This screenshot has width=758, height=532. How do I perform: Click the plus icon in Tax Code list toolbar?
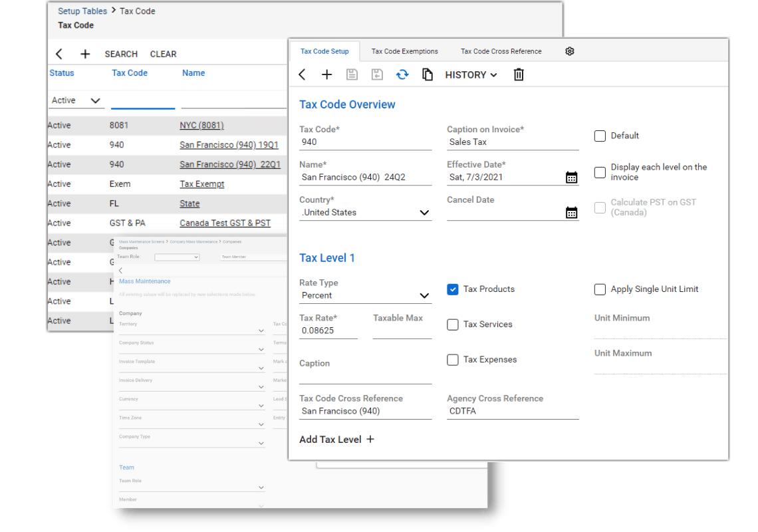pos(85,54)
